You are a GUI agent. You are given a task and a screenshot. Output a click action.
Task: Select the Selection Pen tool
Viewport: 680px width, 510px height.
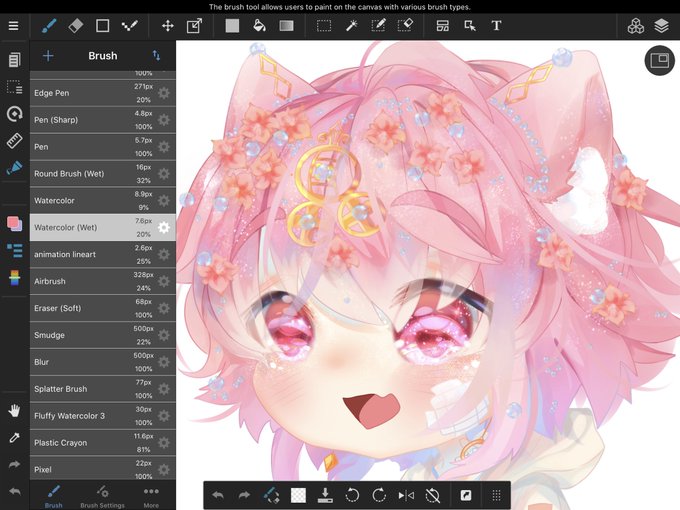(x=378, y=26)
